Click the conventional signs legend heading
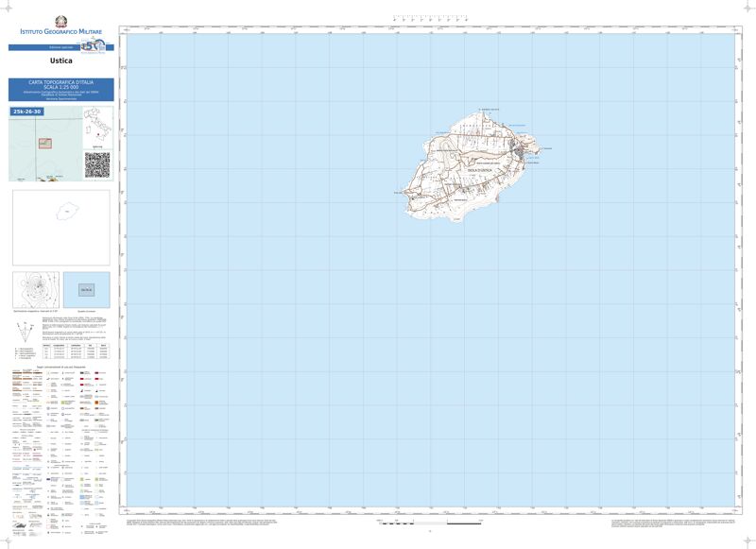 [61, 366]
